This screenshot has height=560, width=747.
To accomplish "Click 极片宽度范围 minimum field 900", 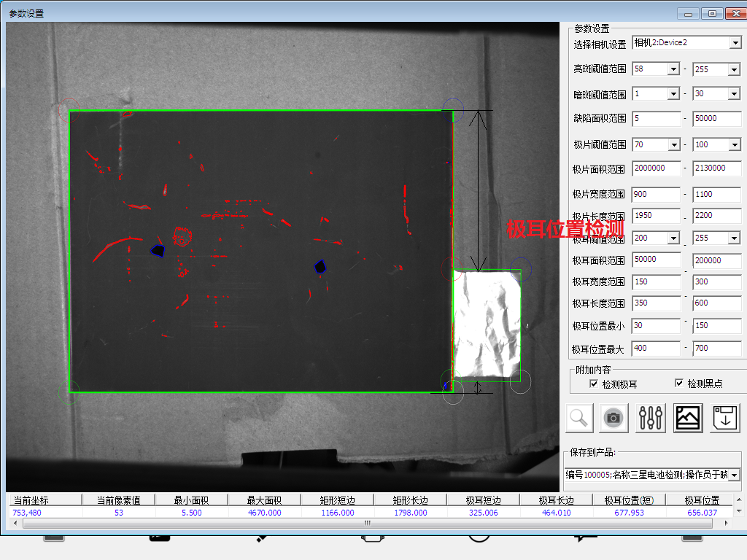I will pos(657,194).
